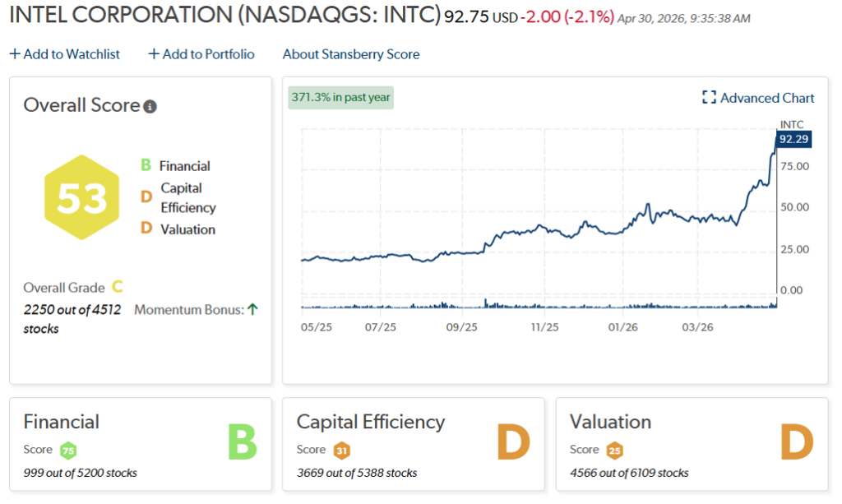
Task: Open the Advanced Chart link
Action: click(767, 98)
